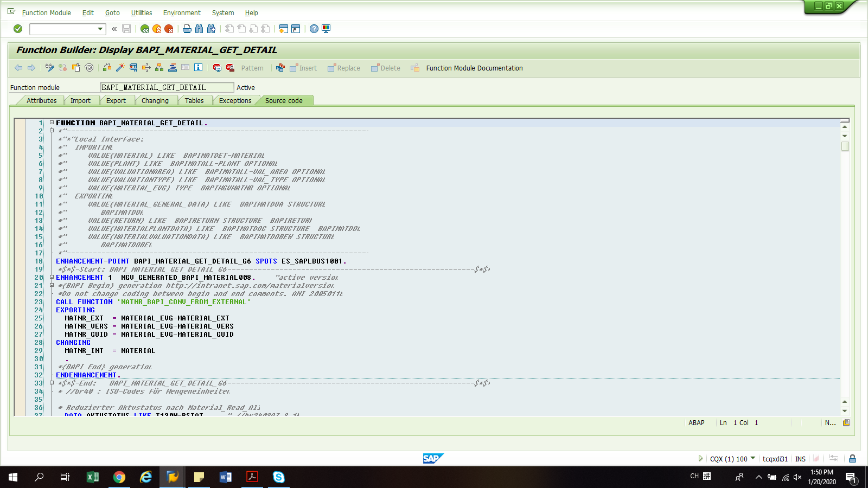Click the Skype icon on taskbar
868x488 pixels.
[278, 477]
